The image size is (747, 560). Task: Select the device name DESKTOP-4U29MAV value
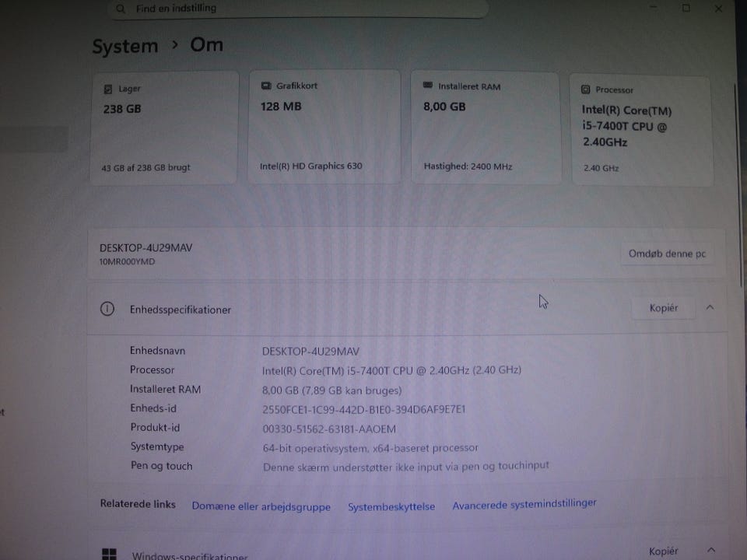(x=310, y=352)
